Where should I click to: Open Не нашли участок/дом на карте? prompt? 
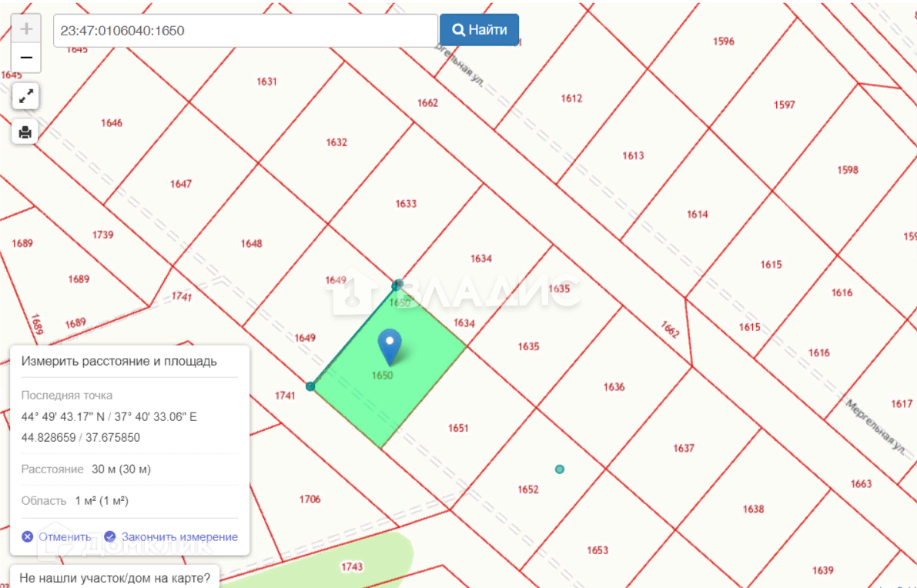pyautogui.click(x=115, y=578)
